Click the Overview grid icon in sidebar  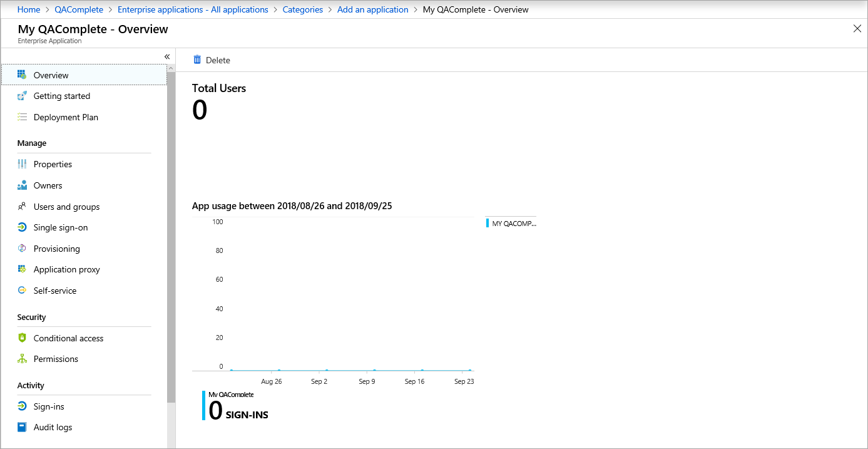(22, 75)
